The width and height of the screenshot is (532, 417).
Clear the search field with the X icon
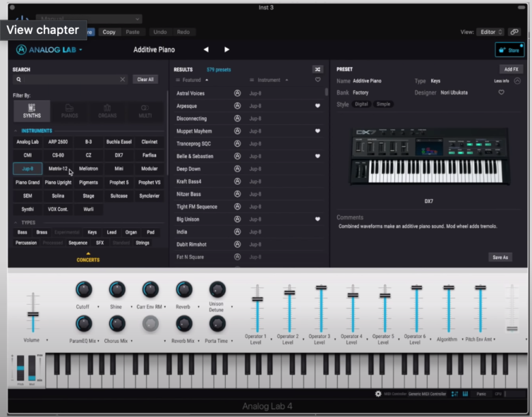[x=123, y=79]
